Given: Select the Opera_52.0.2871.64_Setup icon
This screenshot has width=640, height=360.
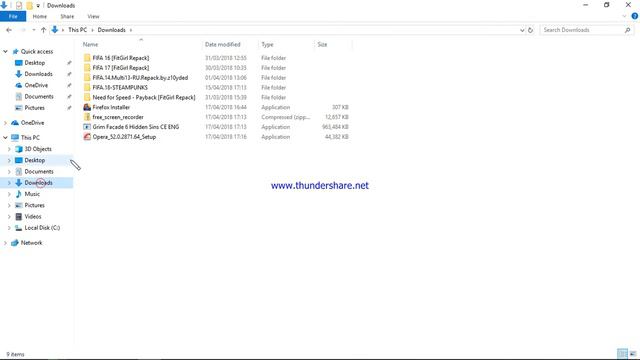Looking at the screenshot, I should [87, 137].
